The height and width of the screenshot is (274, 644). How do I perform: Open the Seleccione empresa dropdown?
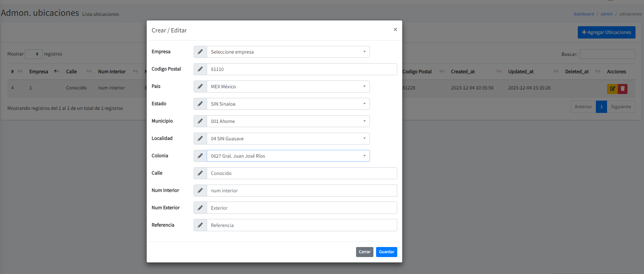(288, 52)
